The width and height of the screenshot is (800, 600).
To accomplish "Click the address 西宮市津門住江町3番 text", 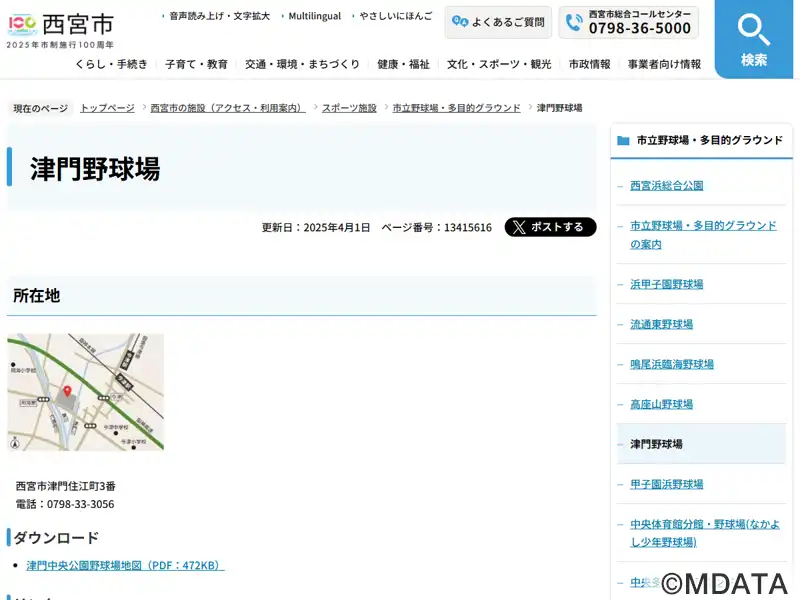I will click(66, 486).
